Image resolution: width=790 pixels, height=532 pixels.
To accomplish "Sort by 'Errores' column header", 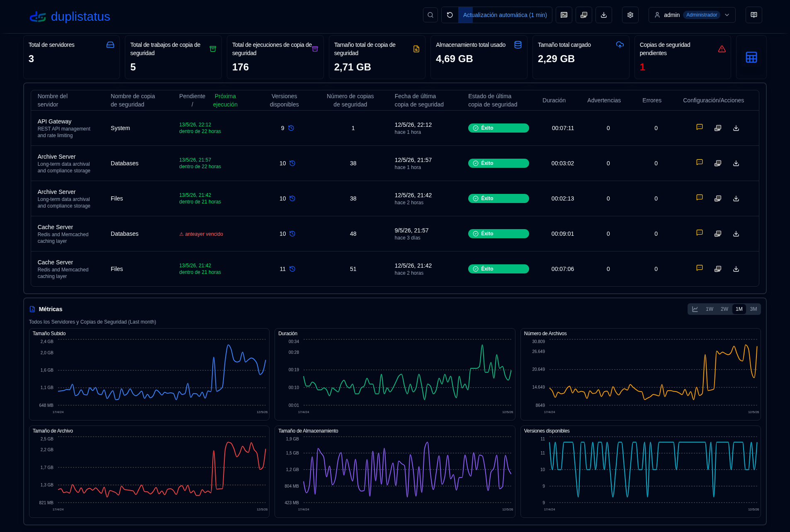I will [652, 100].
